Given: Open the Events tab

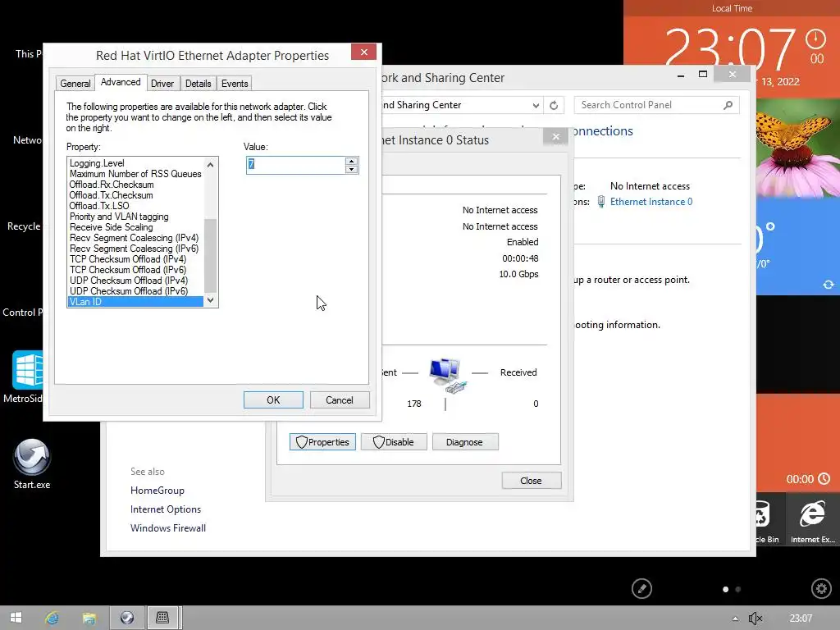Looking at the screenshot, I should tap(235, 84).
